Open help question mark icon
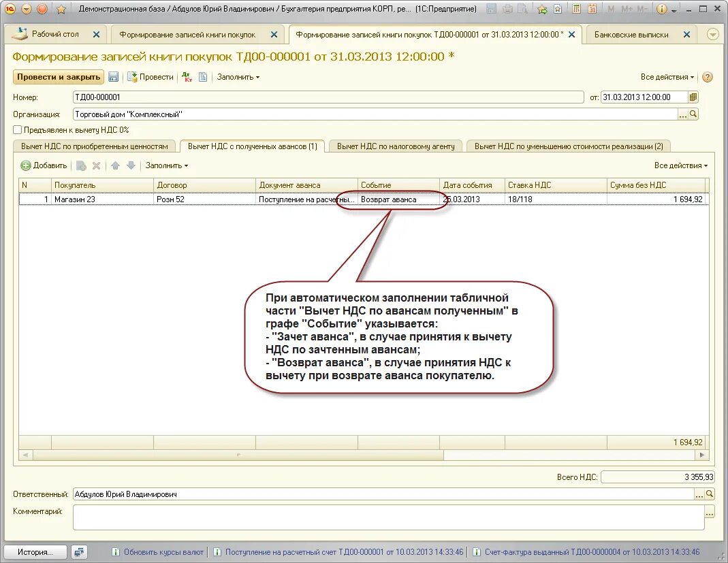This screenshot has height=563, width=728. click(x=708, y=77)
